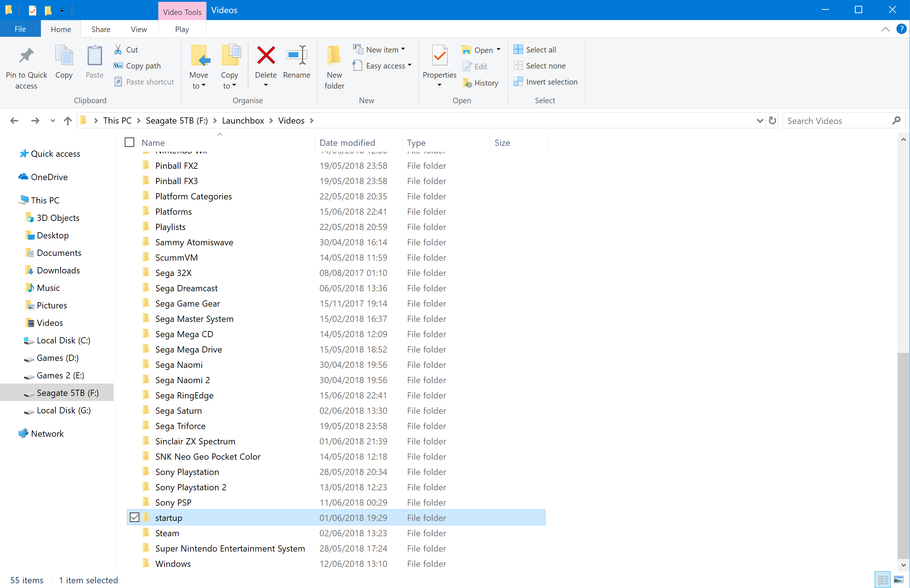Open the Customize Quick Access Toolbar dropdown
The height and width of the screenshot is (588, 910).
click(x=62, y=10)
